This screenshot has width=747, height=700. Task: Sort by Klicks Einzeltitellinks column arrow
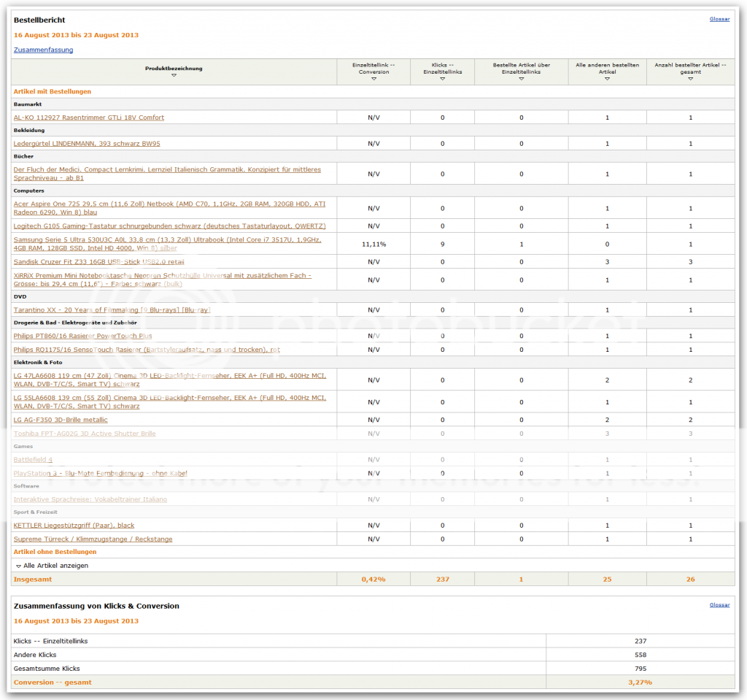(x=442, y=79)
